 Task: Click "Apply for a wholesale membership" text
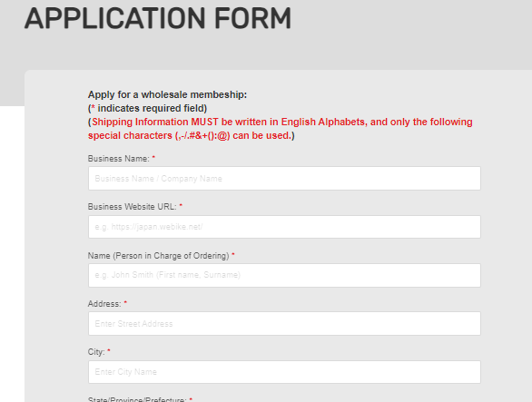[x=167, y=94]
